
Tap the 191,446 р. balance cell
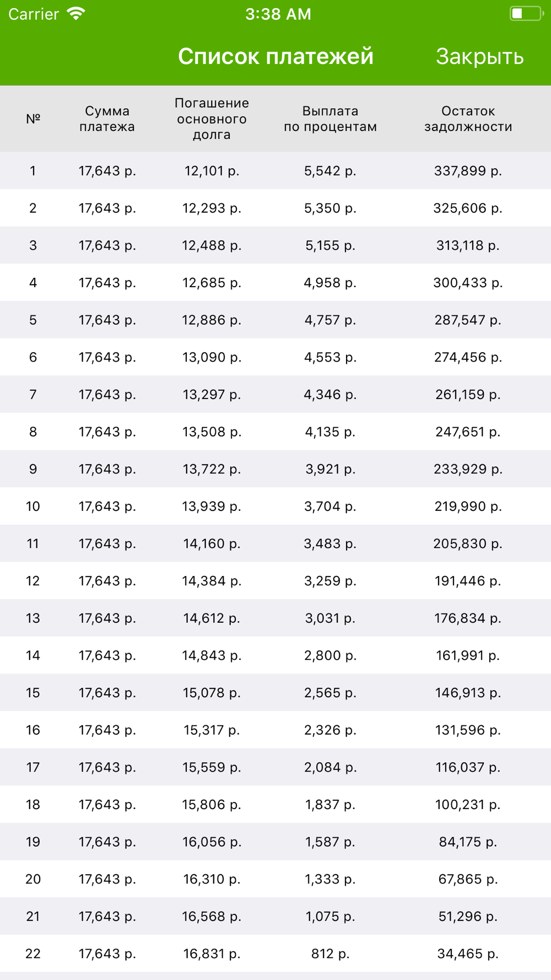coord(468,581)
